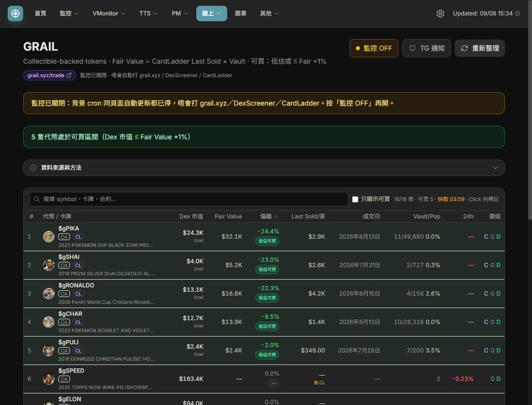Click the $gCHAR token avatar
Image resolution: width=532 pixels, height=405 pixels.
tap(49, 322)
